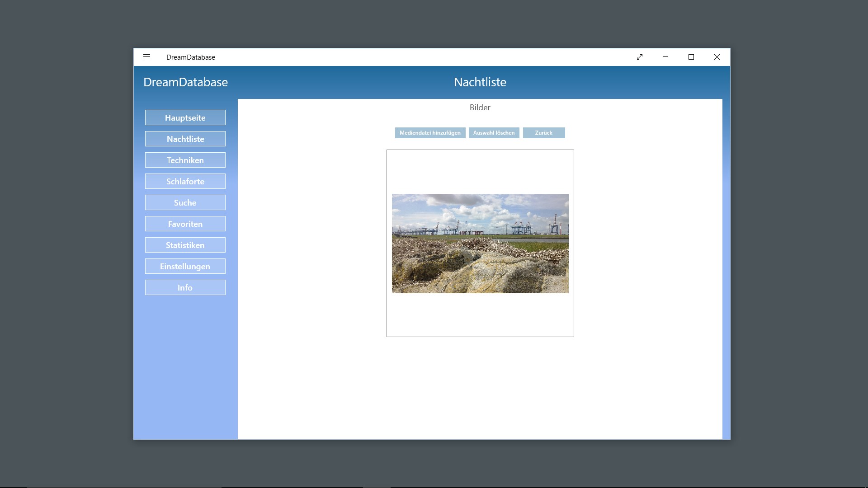
Task: Open the hamburger menu in title bar
Action: pyautogui.click(x=146, y=57)
